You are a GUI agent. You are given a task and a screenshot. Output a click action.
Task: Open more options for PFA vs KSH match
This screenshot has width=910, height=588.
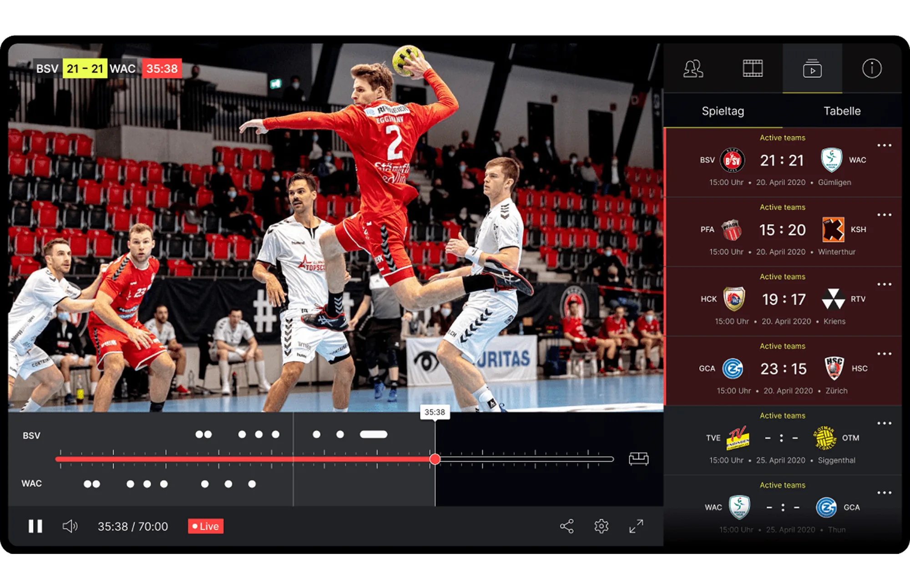tap(884, 215)
